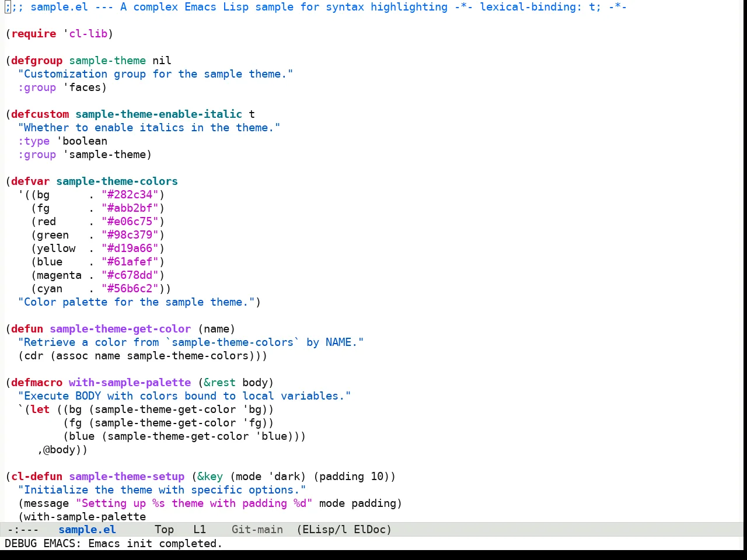Click the 'boolean symbol

coord(82,141)
